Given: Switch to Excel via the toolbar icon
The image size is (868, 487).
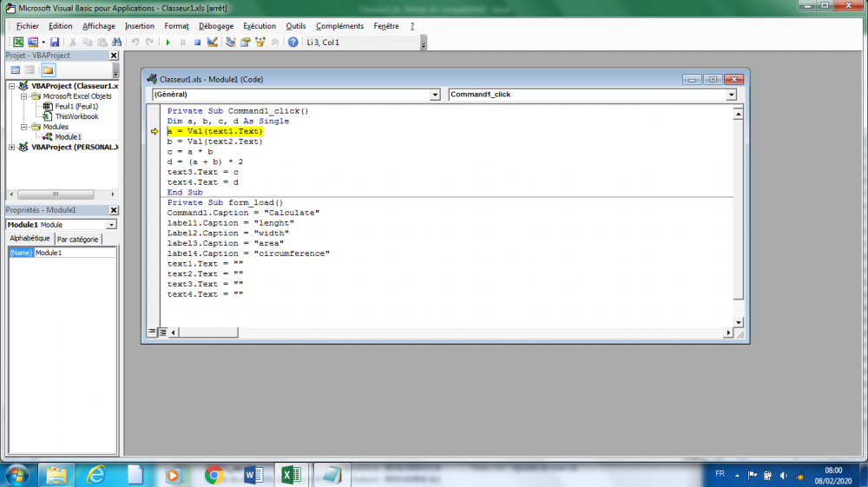Looking at the screenshot, I should [x=18, y=42].
